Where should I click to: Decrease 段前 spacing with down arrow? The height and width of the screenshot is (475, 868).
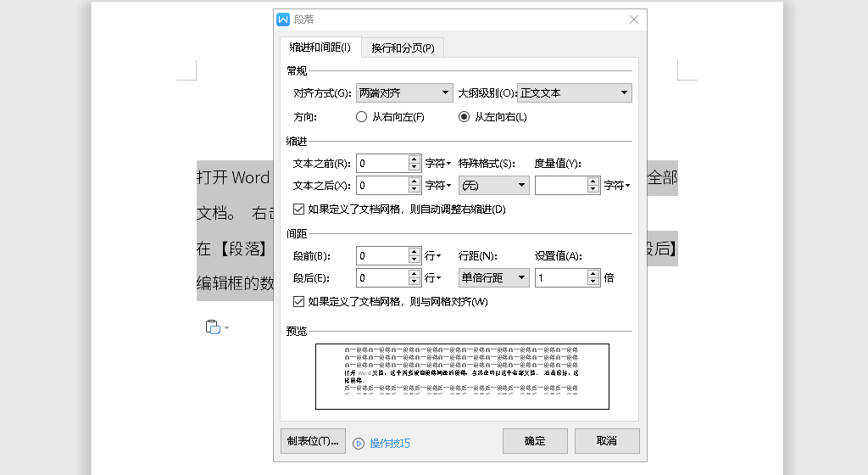415,260
